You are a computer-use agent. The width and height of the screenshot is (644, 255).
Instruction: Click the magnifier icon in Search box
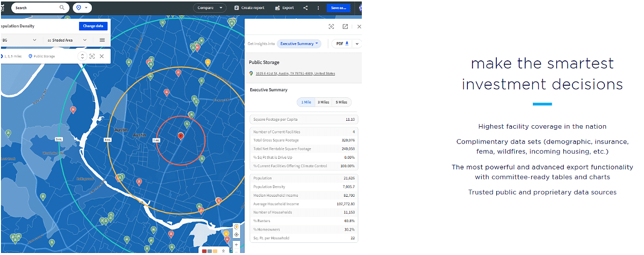tap(62, 8)
